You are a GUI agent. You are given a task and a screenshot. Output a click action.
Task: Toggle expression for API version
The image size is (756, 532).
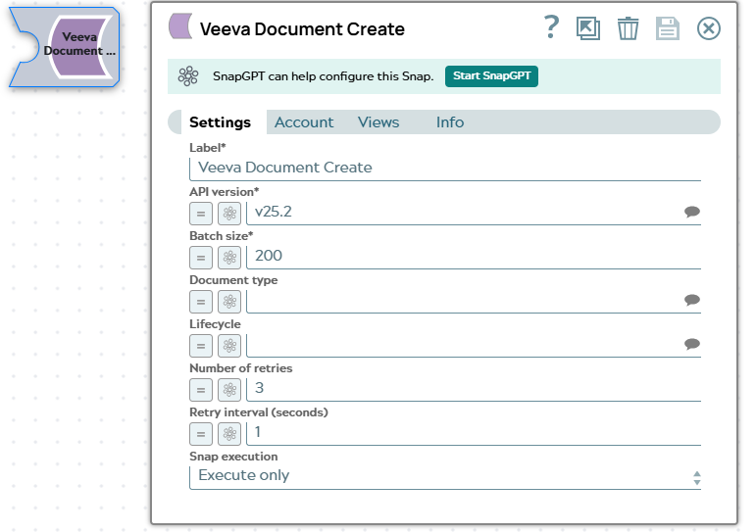pos(201,214)
